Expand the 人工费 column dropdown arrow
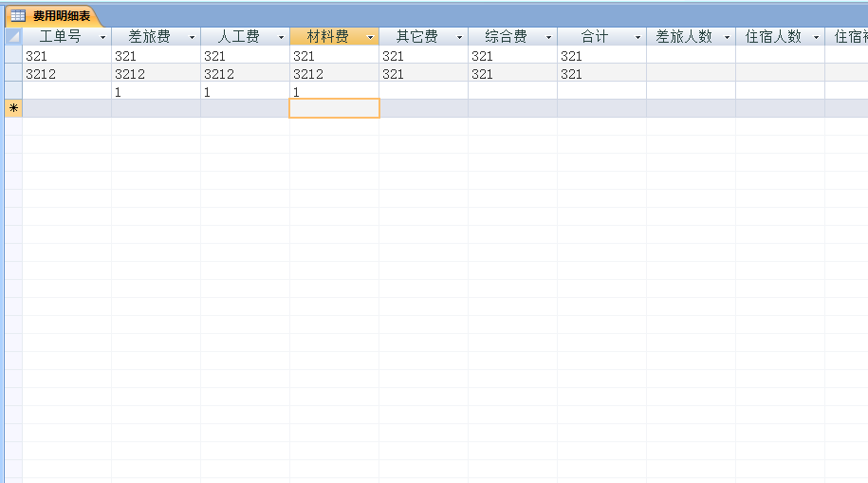The height and width of the screenshot is (483, 868). click(281, 38)
